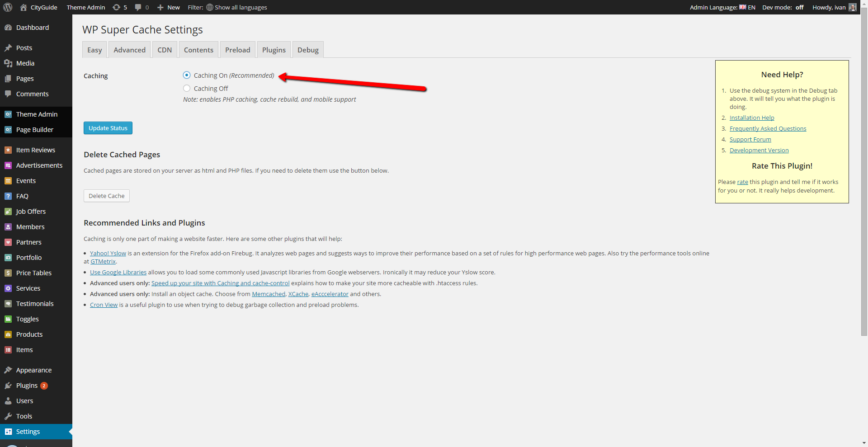Switch to the Easy tab
The image size is (868, 447).
[x=94, y=50]
